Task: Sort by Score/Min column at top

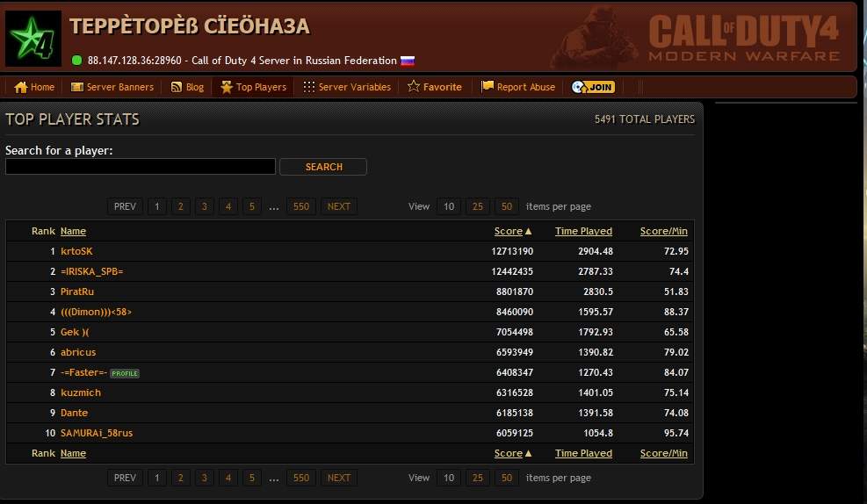Action: click(x=663, y=231)
